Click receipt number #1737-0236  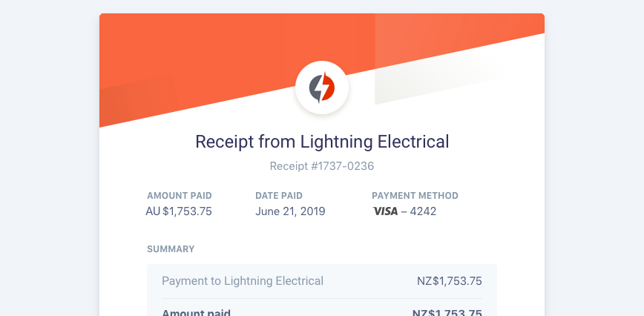322,166
